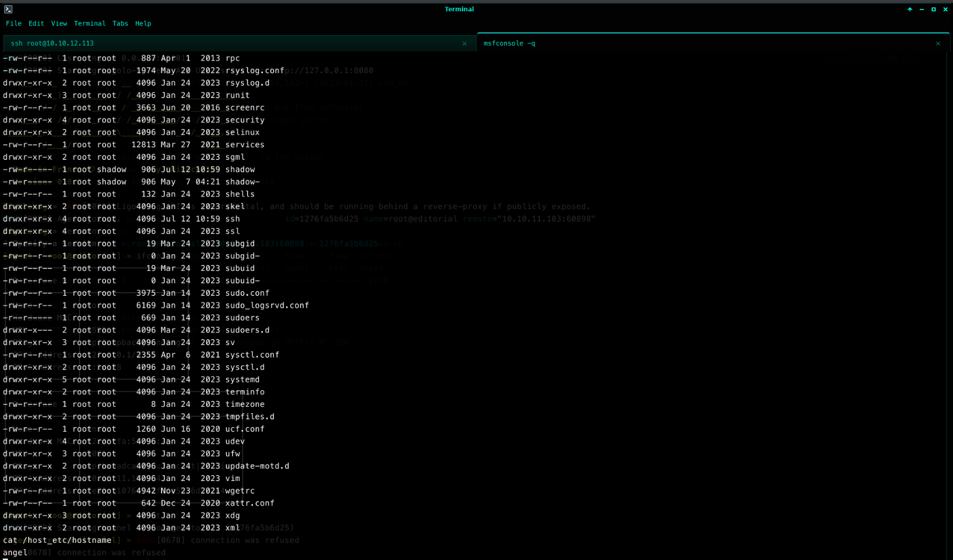Viewport: 953px width, 560px height.
Task: Click the sudo.conf file name
Action: [x=248, y=293]
